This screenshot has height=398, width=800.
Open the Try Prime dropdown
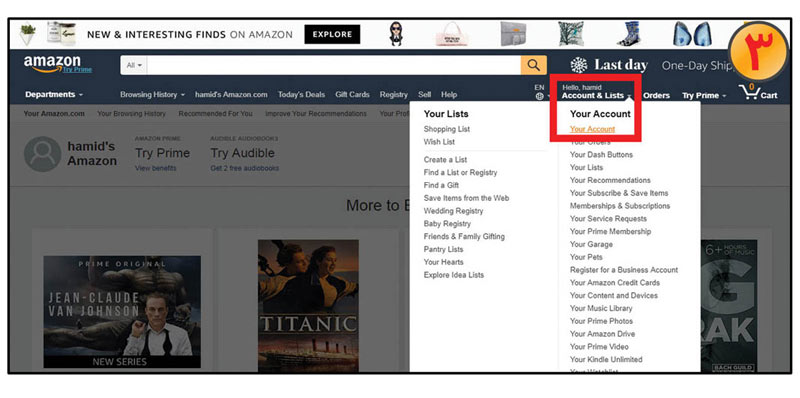point(704,95)
